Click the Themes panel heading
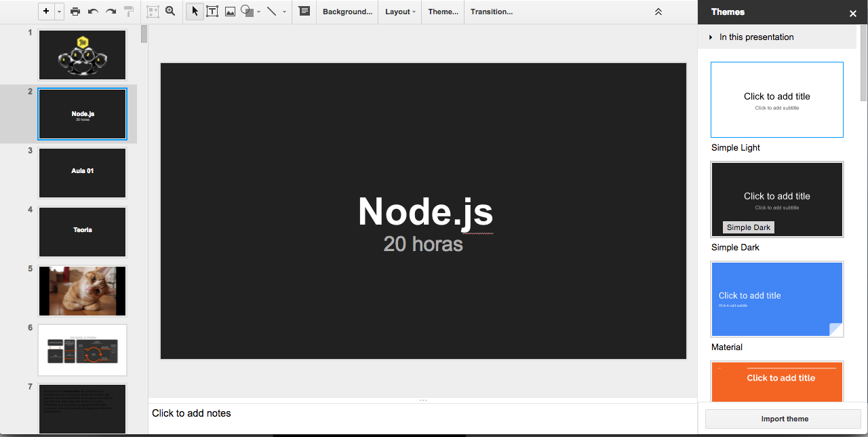This screenshot has width=868, height=437. click(x=728, y=12)
